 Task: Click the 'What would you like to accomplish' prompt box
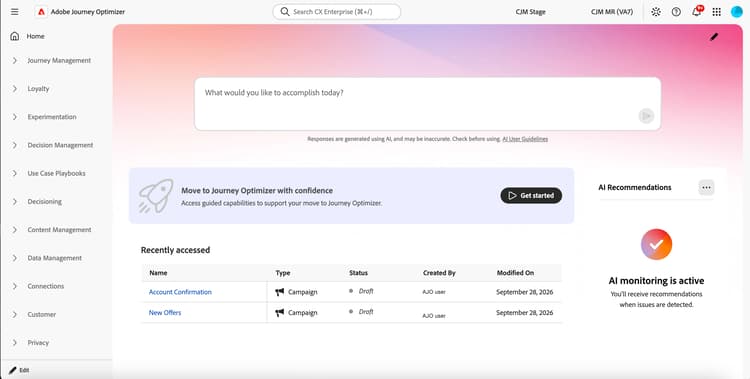pyautogui.click(x=428, y=104)
